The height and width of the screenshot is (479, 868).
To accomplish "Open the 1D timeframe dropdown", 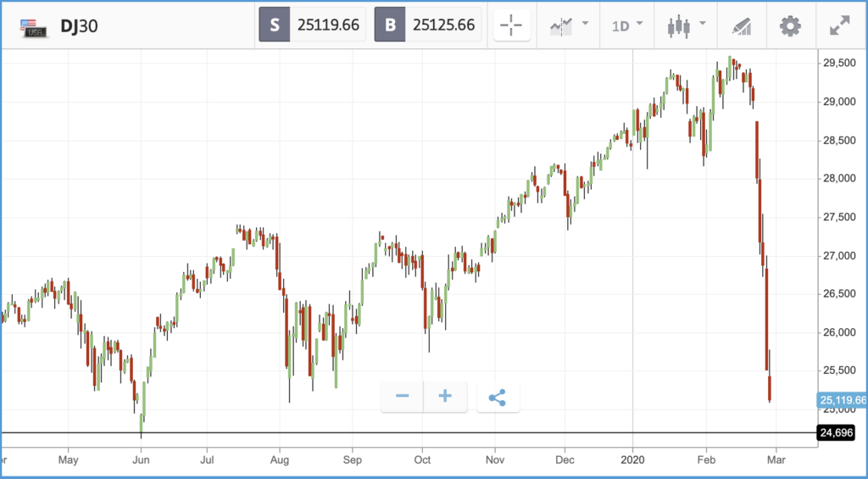I will (627, 25).
